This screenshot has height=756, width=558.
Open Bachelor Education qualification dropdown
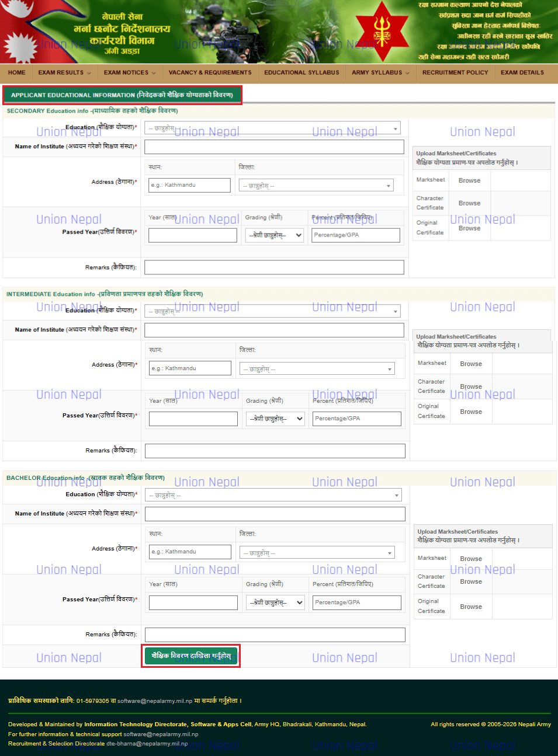point(274,495)
